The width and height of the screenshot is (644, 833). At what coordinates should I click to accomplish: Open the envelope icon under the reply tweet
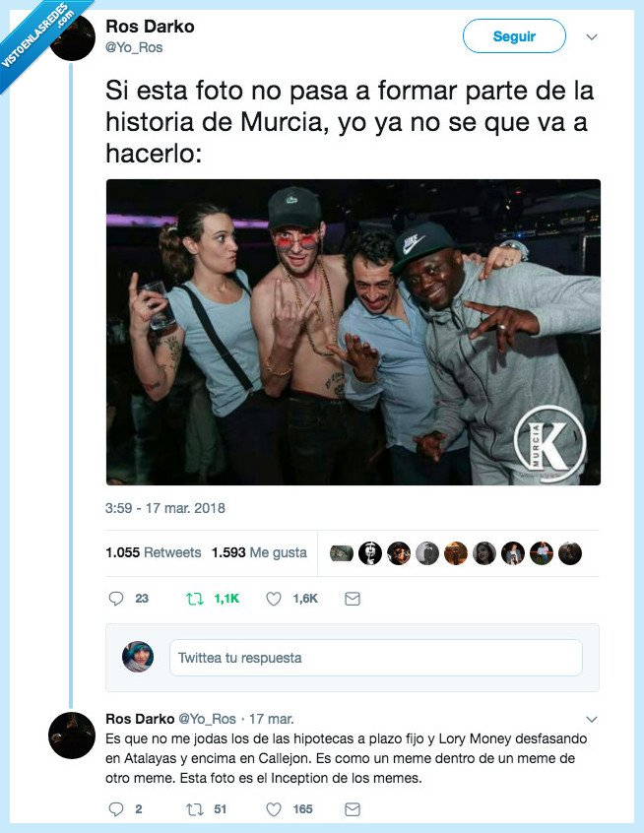point(352,808)
